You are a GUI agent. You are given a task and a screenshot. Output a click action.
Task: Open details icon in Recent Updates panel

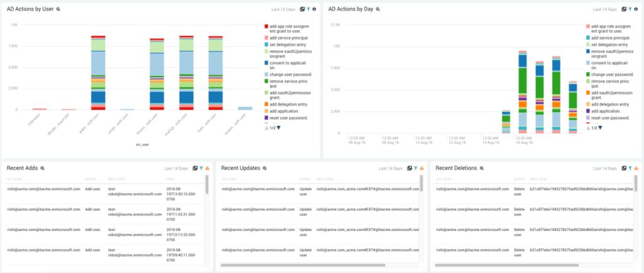coord(409,169)
